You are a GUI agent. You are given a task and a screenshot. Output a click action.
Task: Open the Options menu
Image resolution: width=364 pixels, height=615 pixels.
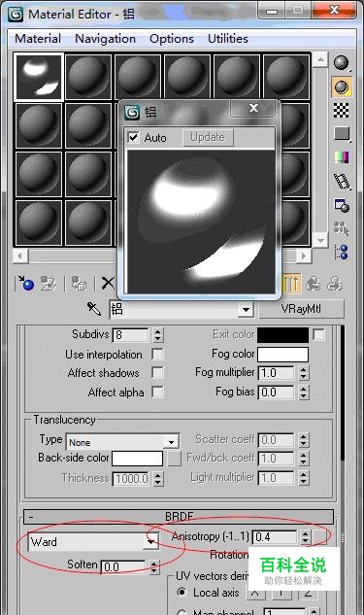pos(172,39)
